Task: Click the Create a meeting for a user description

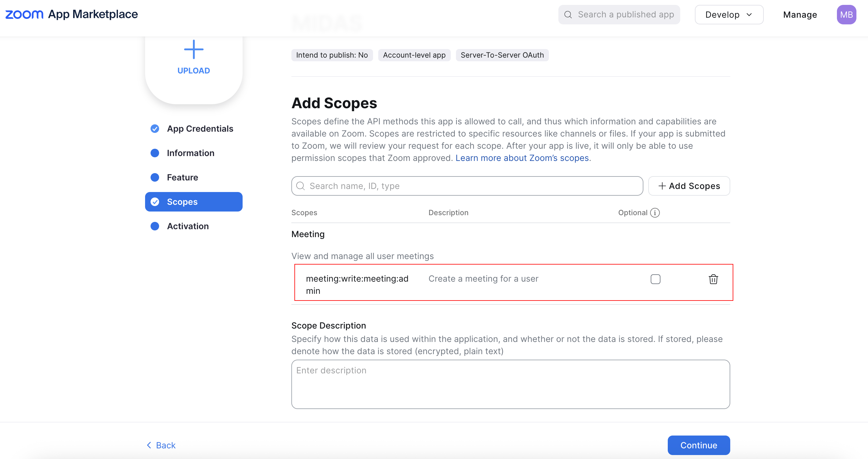Action: [x=483, y=279]
